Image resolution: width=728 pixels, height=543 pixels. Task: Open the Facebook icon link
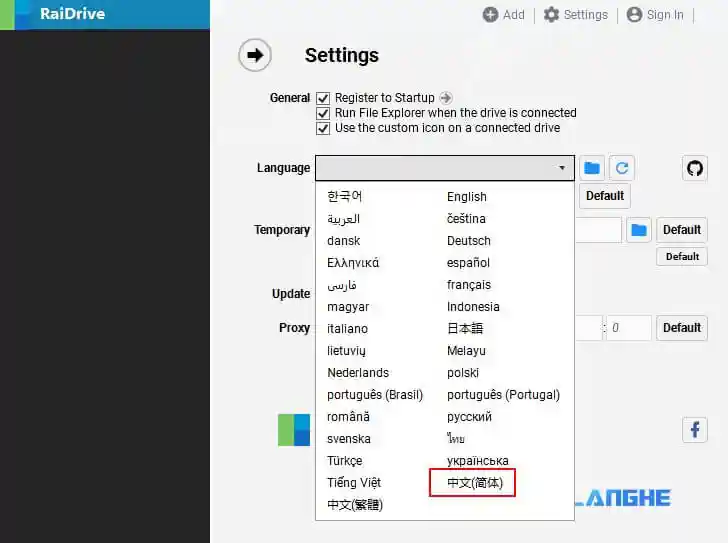(x=695, y=430)
